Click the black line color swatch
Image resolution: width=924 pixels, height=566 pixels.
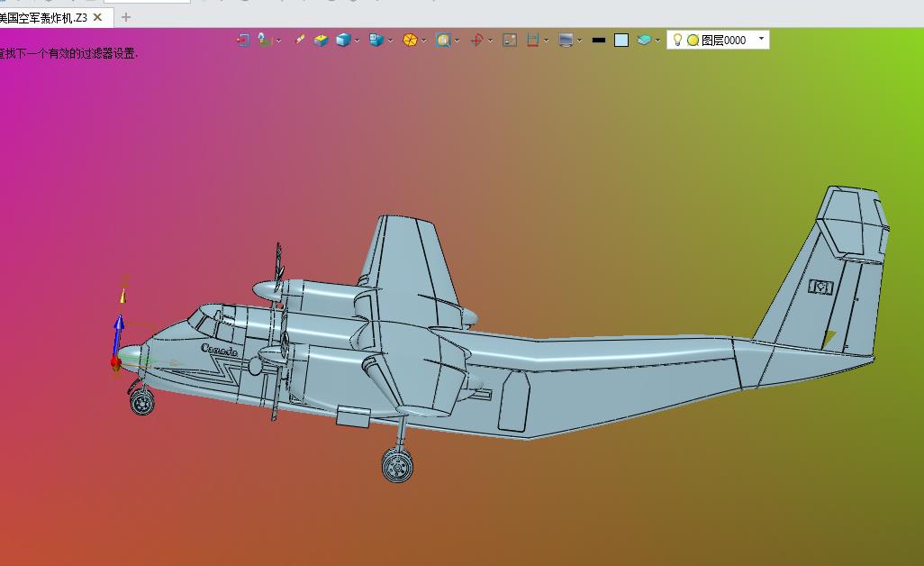[599, 40]
